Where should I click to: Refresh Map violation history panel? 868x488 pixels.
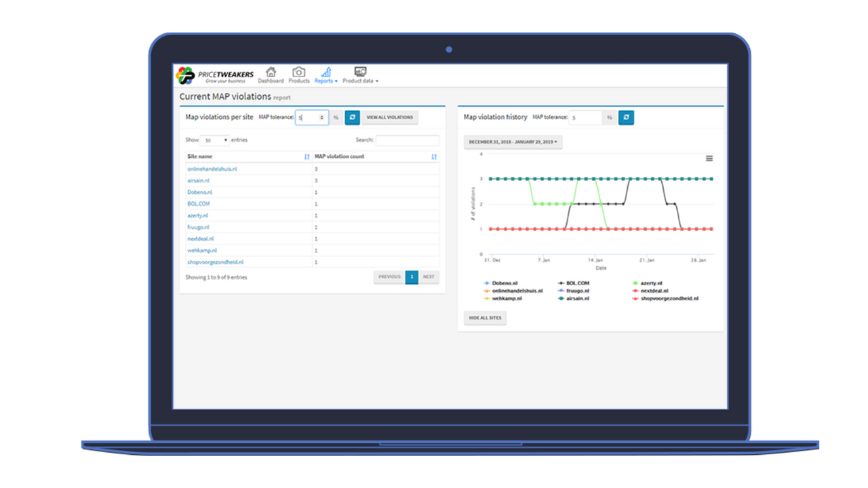point(626,117)
